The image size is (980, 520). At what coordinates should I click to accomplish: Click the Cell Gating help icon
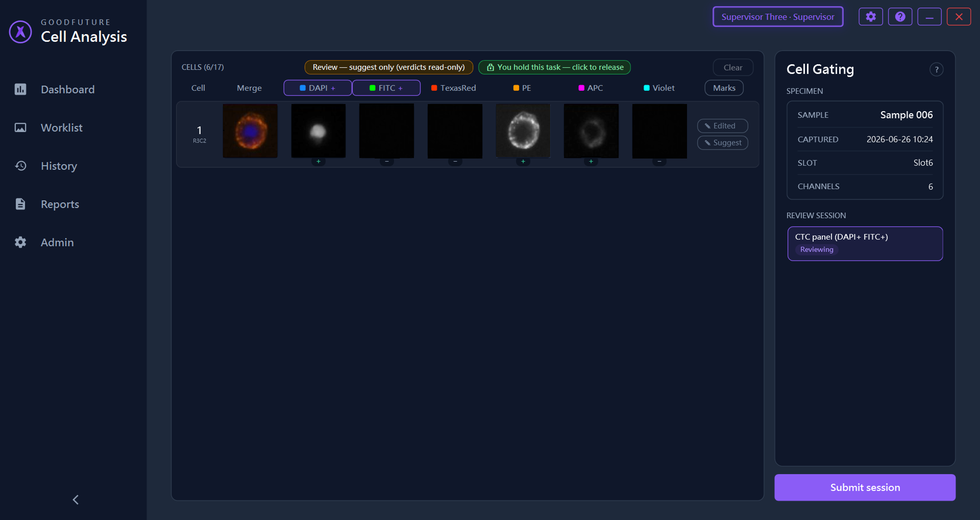(936, 70)
